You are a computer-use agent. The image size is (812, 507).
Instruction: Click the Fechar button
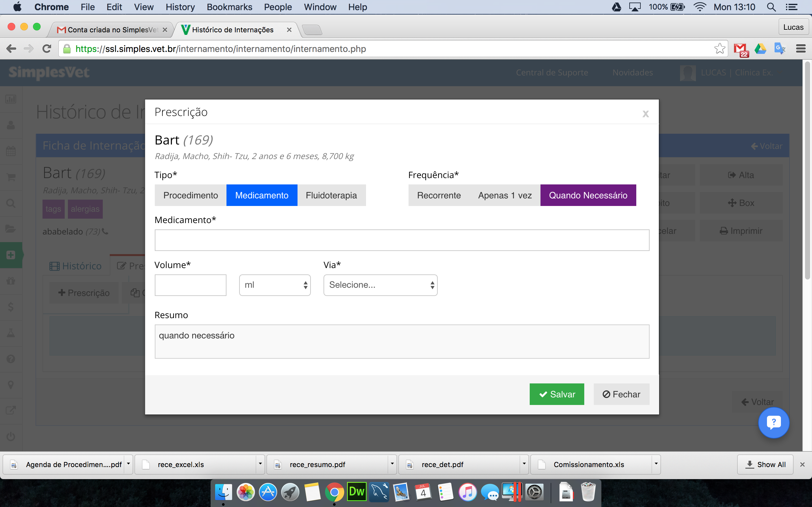tap(621, 394)
